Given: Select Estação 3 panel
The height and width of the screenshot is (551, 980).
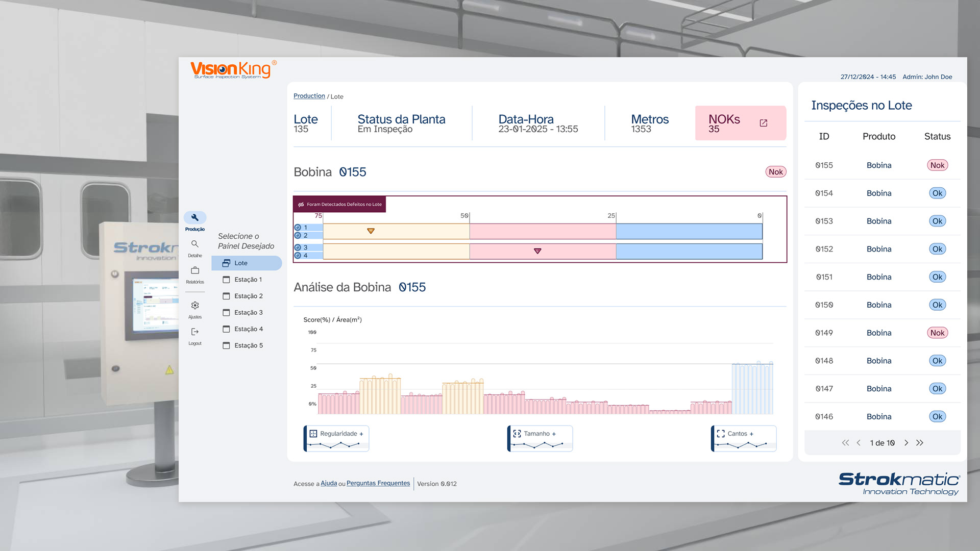Looking at the screenshot, I should point(248,313).
